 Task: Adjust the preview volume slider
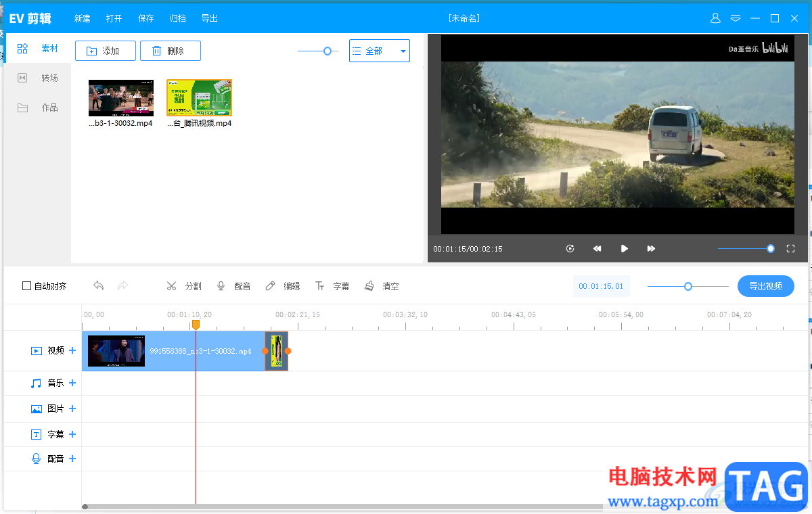[x=746, y=249]
